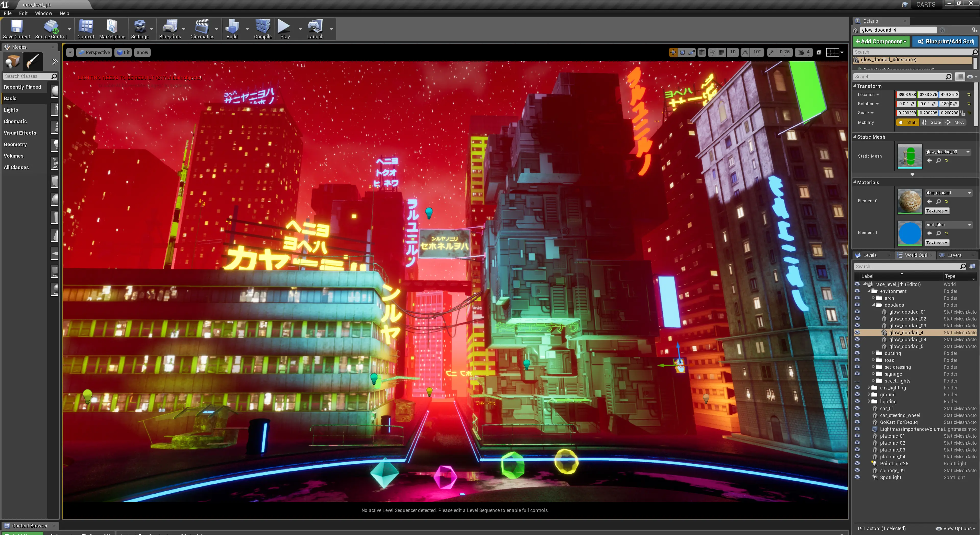The image size is (980, 535).
Task: Toggle scale snapping in viewport toolbar
Action: (771, 53)
